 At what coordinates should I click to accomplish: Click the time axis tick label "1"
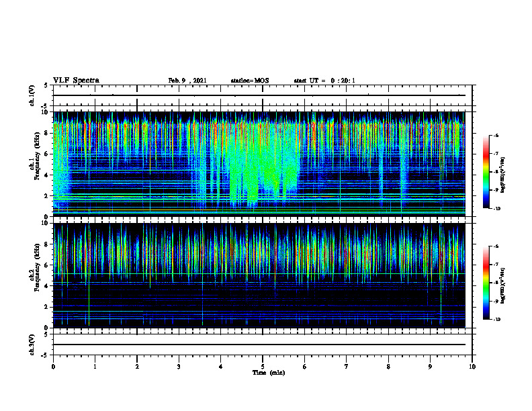tap(95, 367)
